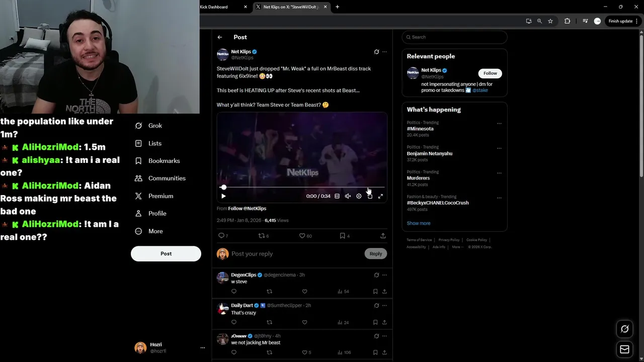This screenshot has width=644, height=362.
Task: Open options for #BeckyxCHANELCocoCrush trend
Action: [499, 198]
